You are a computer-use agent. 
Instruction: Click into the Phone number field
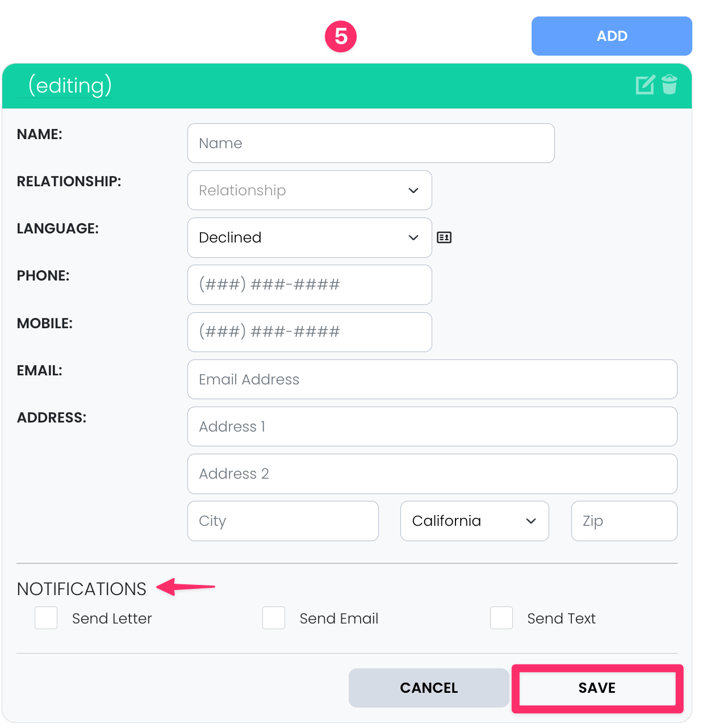[x=310, y=284]
